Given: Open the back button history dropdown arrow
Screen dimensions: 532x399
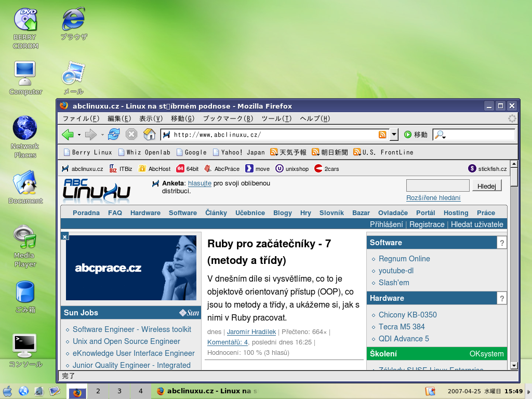Looking at the screenshot, I should [x=79, y=135].
